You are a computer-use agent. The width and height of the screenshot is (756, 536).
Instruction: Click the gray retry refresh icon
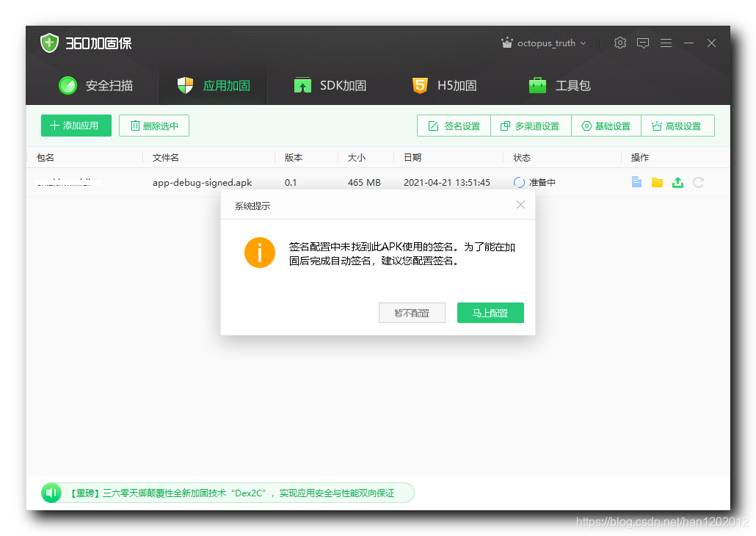(x=698, y=182)
